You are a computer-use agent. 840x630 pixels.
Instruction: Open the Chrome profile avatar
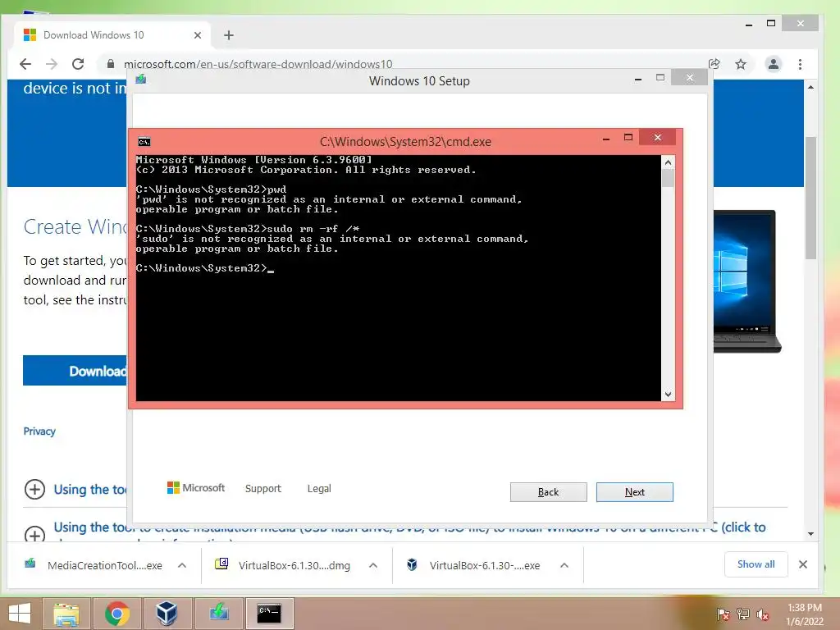pos(773,64)
